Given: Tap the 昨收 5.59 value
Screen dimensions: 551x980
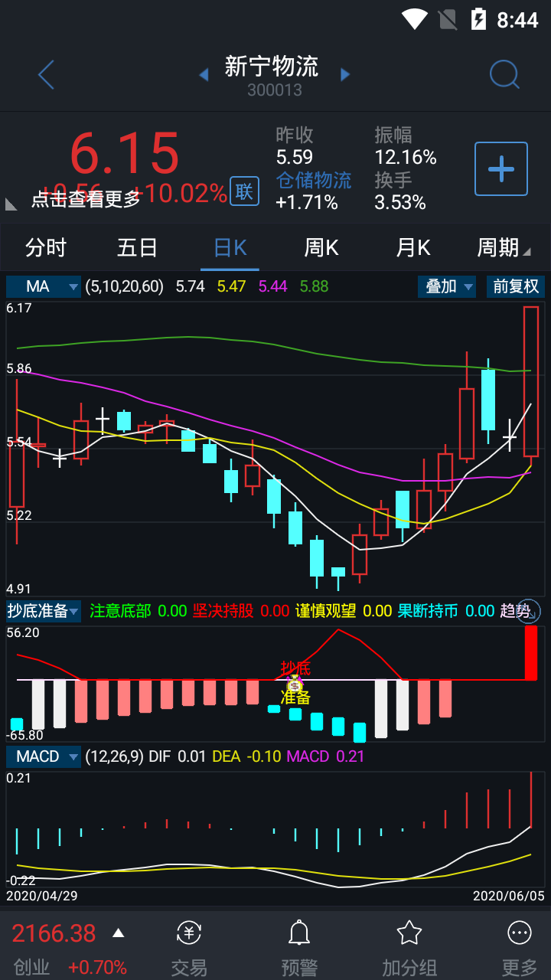Looking at the screenshot, I should (295, 158).
